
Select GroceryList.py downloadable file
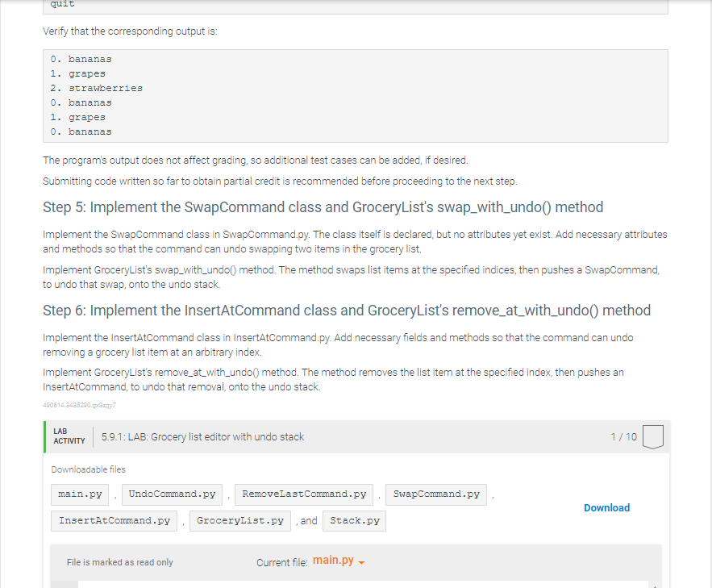tap(239, 520)
